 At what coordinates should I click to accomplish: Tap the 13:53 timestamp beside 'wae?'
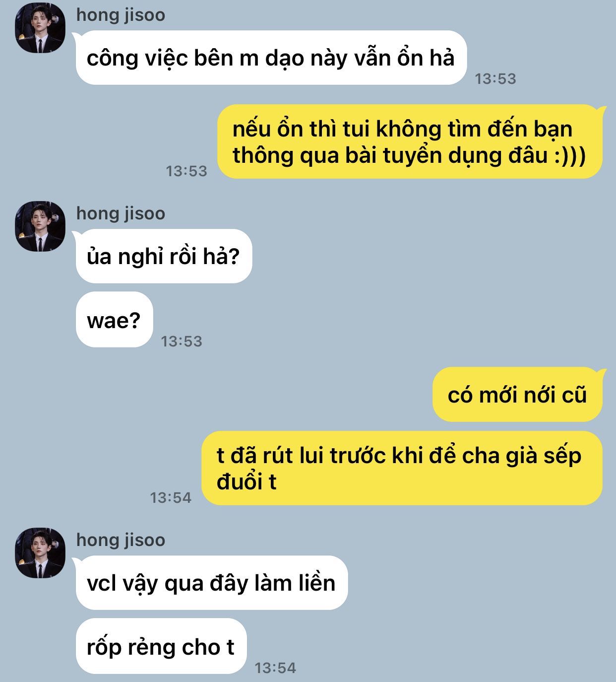(182, 341)
